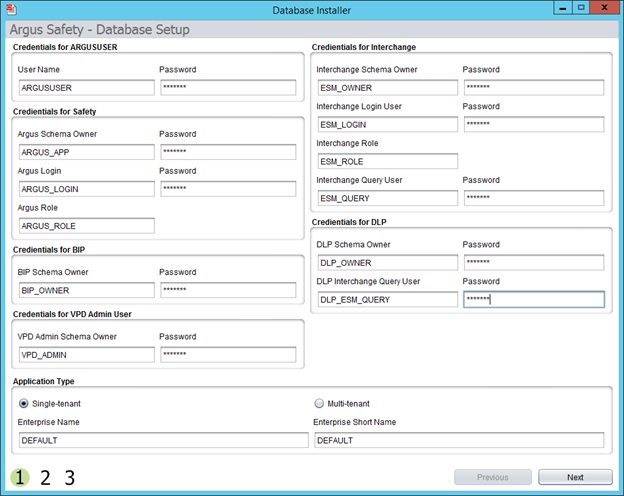Click the Interchange Query User field ESM_QUERY
Image resolution: width=624 pixels, height=496 pixels.
pyautogui.click(x=388, y=198)
